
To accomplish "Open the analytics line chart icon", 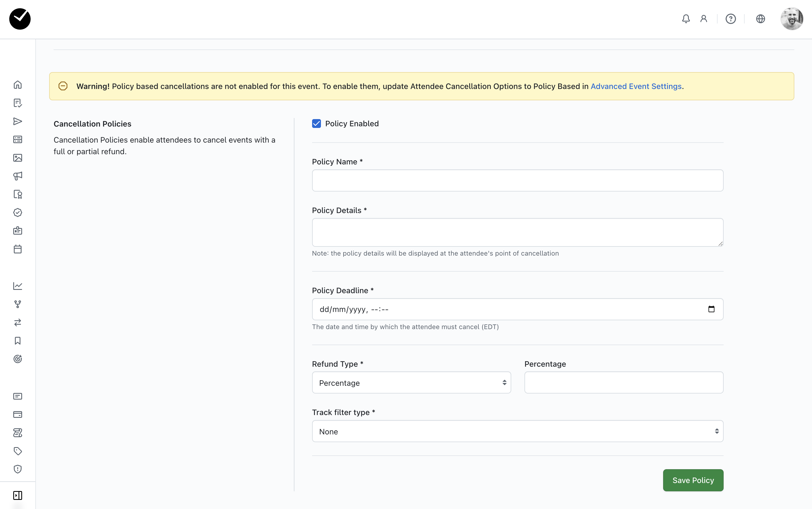I will pos(17,286).
